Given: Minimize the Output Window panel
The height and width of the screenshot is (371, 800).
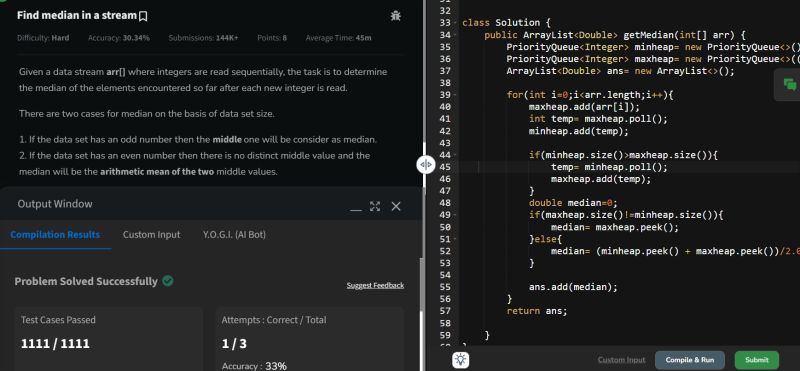Looking at the screenshot, I should [x=356, y=207].
